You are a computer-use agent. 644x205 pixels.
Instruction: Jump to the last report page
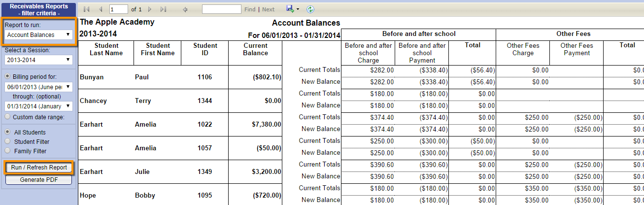click(163, 9)
